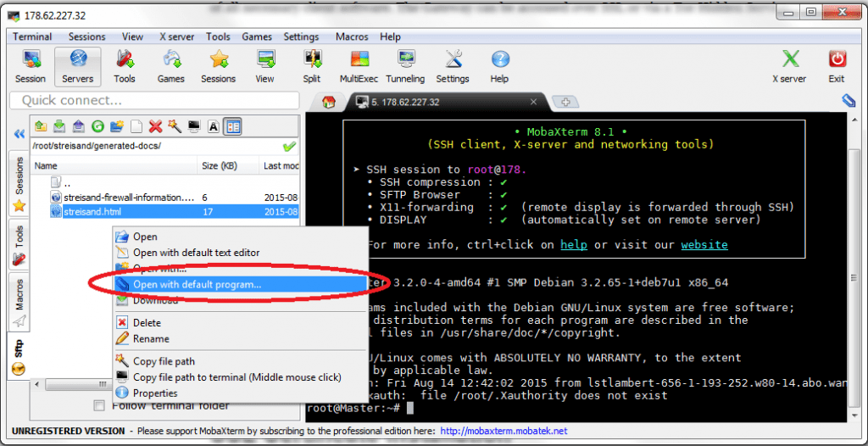Click the green checkmark beside the path
This screenshot has height=446, width=868.
tap(289, 147)
